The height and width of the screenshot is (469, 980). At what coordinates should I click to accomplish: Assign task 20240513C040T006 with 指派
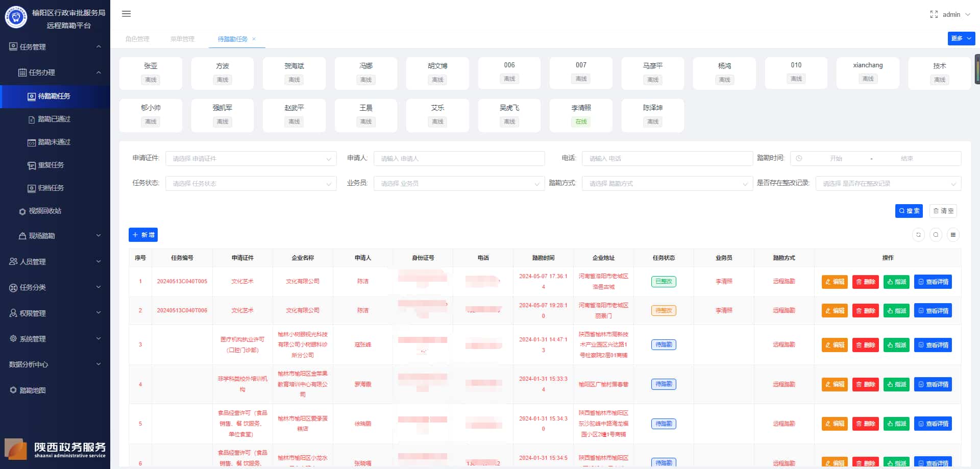[896, 311]
